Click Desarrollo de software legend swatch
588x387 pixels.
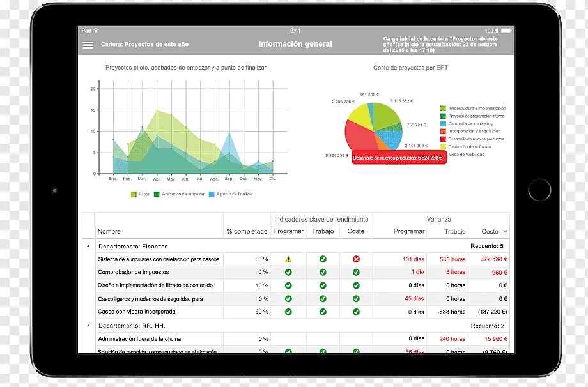pos(443,147)
